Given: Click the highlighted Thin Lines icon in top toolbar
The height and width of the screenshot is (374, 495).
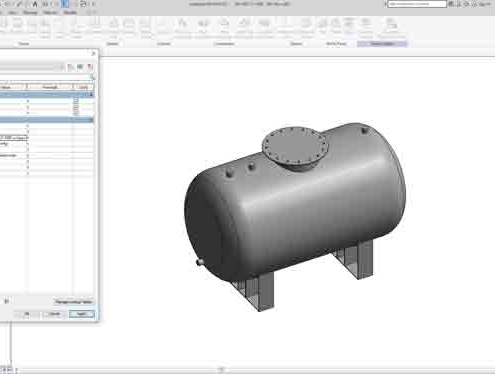Looking at the screenshot, I should click(x=65, y=4).
